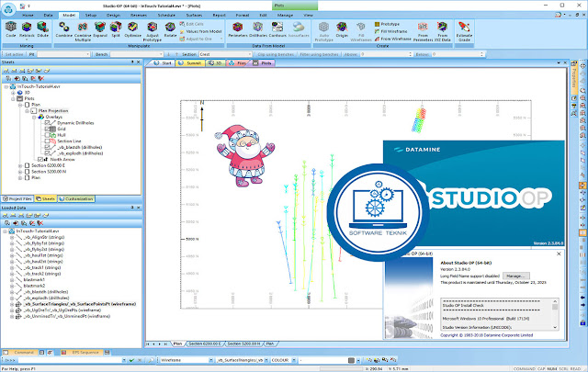The height and width of the screenshot is (372, 588).
Task: Click the Manage... button in About dialog
Action: click(x=515, y=276)
